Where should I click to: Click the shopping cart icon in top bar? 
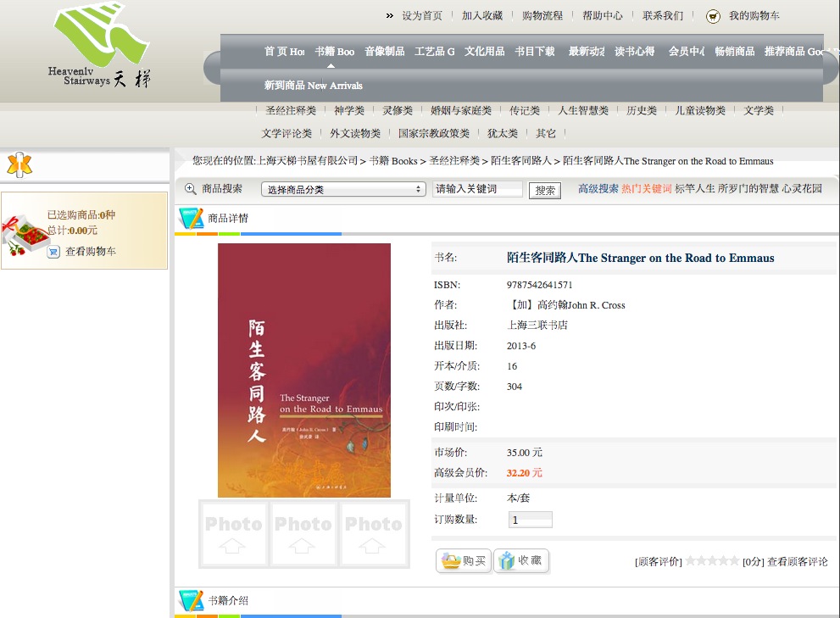[713, 16]
